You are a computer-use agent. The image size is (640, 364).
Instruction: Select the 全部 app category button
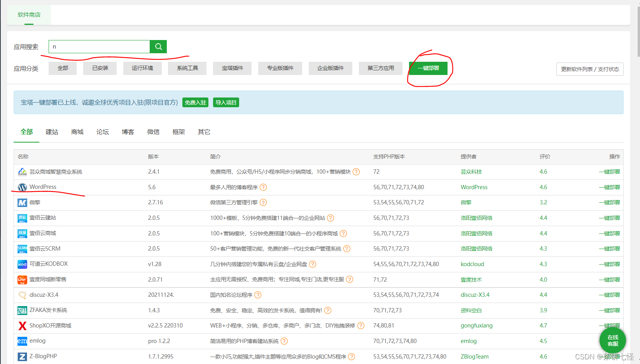click(x=63, y=68)
